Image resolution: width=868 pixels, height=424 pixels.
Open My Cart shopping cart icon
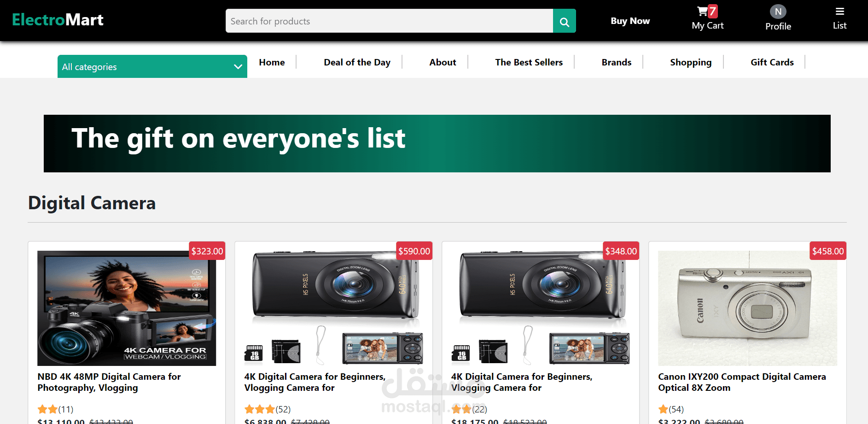(702, 11)
